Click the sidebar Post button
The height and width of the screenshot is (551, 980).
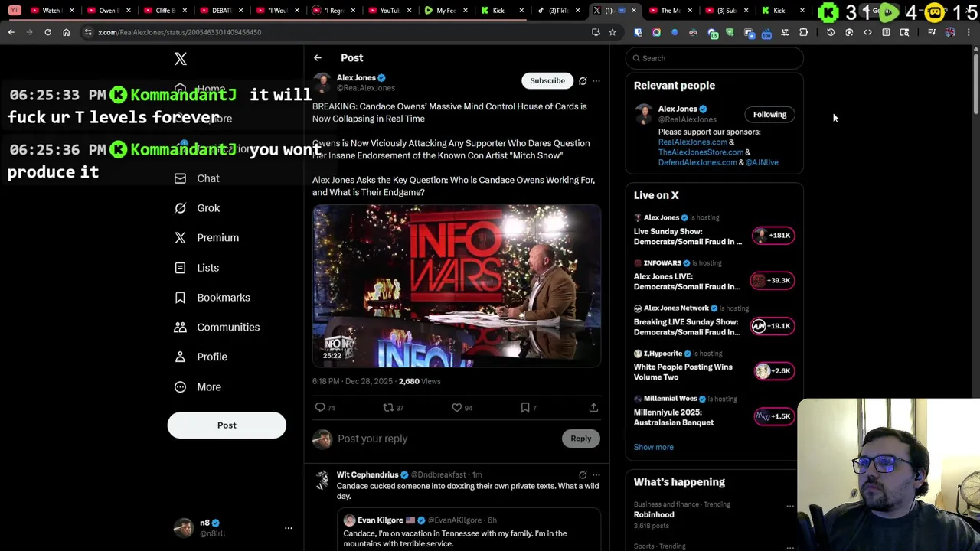(227, 425)
